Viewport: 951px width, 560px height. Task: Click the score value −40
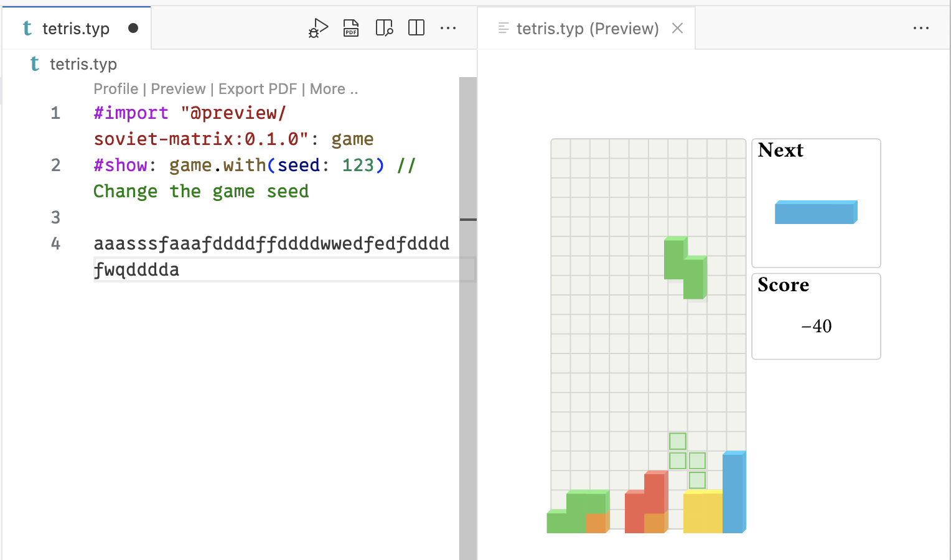pyautogui.click(x=817, y=326)
